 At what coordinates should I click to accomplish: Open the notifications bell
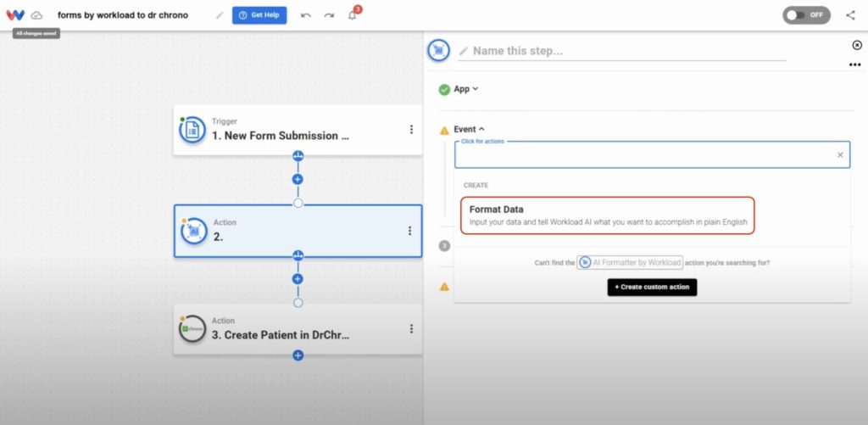point(352,15)
